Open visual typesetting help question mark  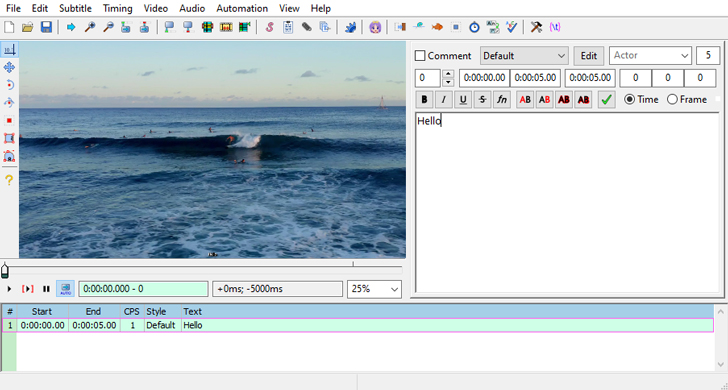(x=9, y=180)
